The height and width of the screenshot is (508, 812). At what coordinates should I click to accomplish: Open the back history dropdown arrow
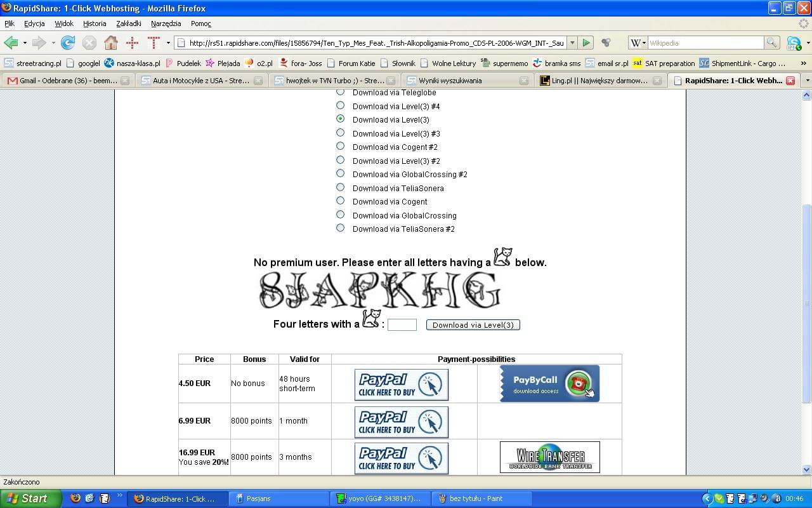[x=25, y=43]
